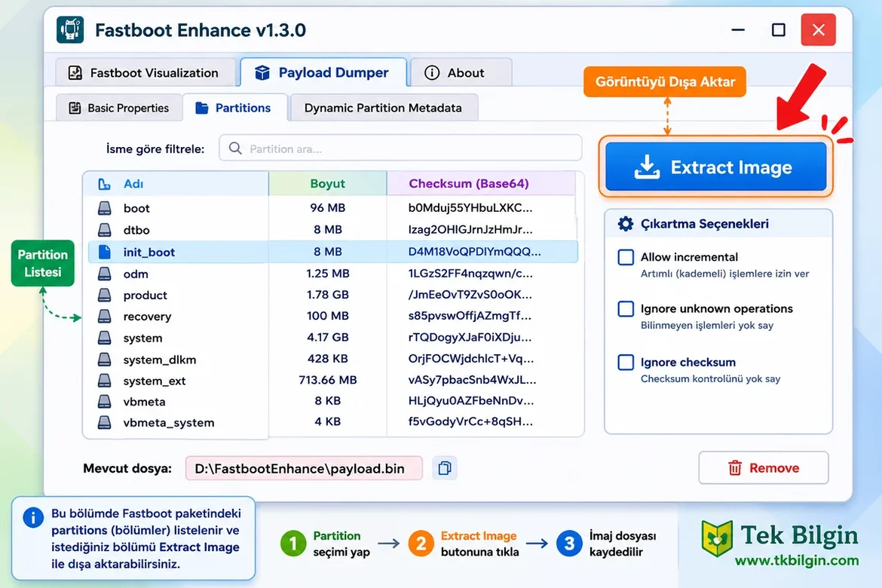Click the blue info icon in the note
This screenshot has height=588, width=882.
tap(33, 517)
